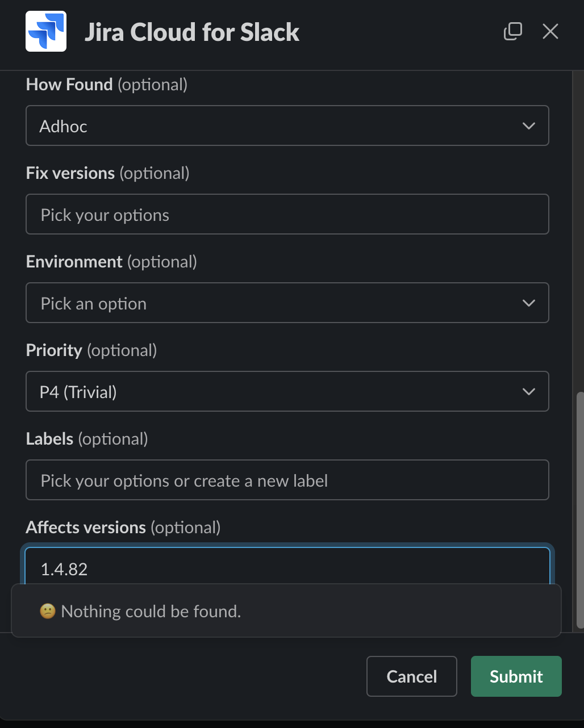Close the Jira Cloud for Slack dialog
Image resolution: width=584 pixels, height=728 pixels.
coord(550,31)
